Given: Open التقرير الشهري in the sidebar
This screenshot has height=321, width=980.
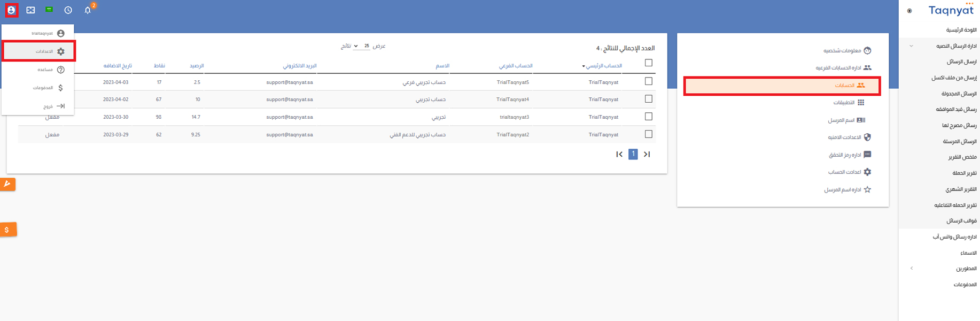Looking at the screenshot, I should click(x=961, y=189).
